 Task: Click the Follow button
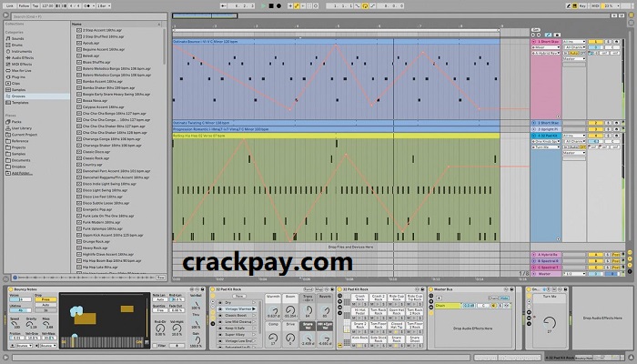24,5
